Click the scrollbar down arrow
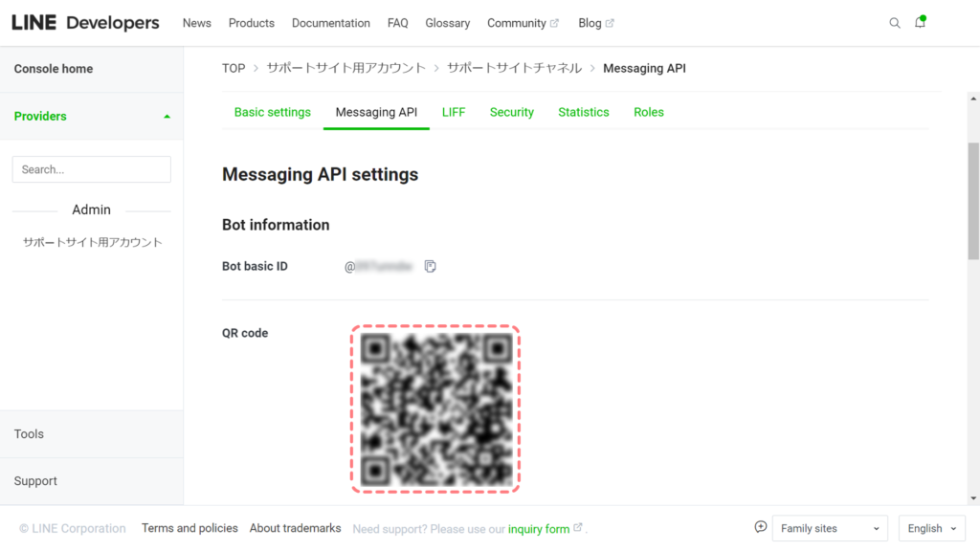 [973, 498]
